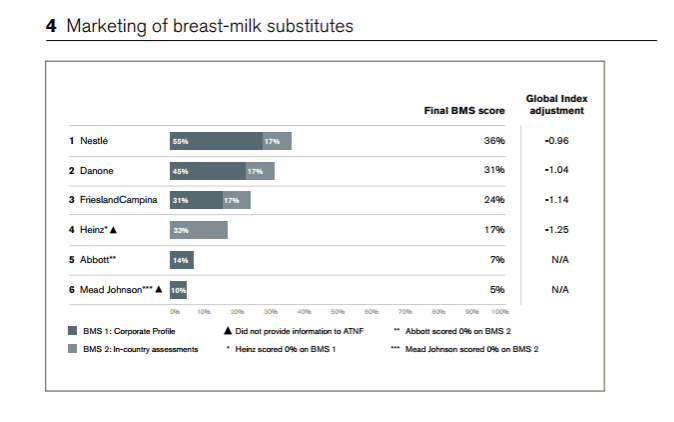Select the FrieslandCampina company label

tap(113, 200)
